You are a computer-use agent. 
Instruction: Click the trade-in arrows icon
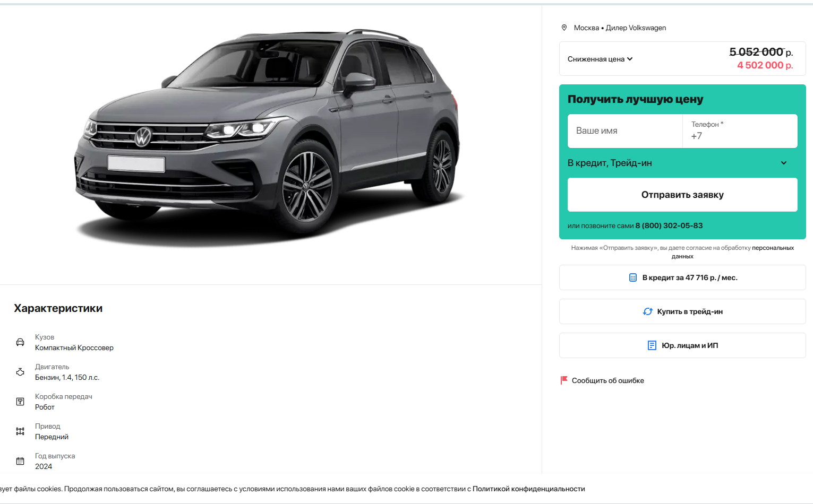[648, 311]
